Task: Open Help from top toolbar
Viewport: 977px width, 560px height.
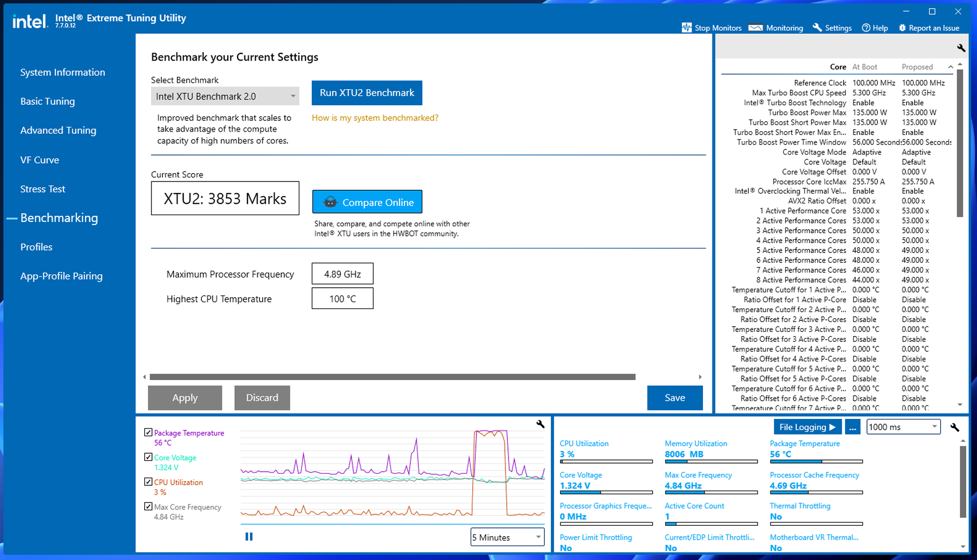Action: pos(875,28)
